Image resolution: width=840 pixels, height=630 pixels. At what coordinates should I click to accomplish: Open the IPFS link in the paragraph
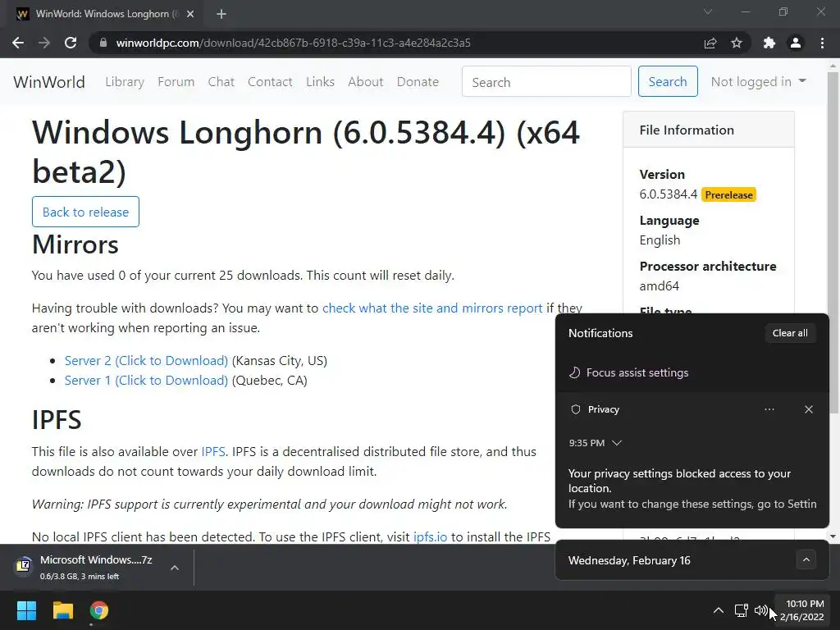click(x=213, y=452)
